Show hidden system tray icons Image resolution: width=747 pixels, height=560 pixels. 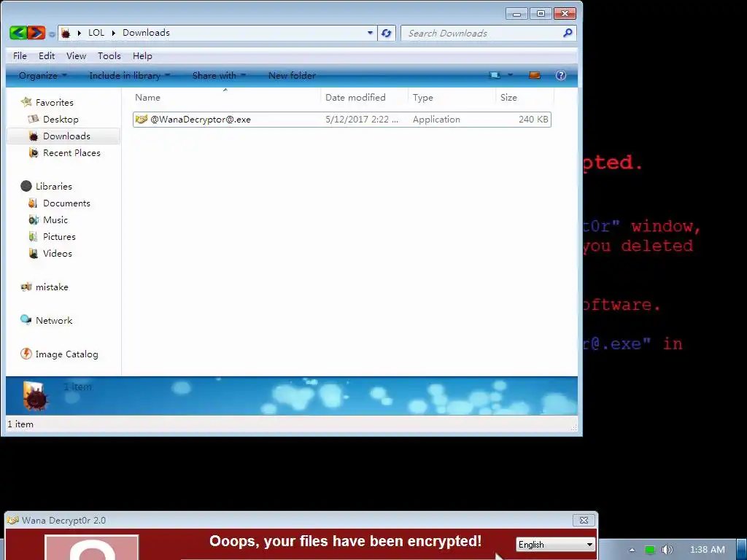click(x=632, y=550)
